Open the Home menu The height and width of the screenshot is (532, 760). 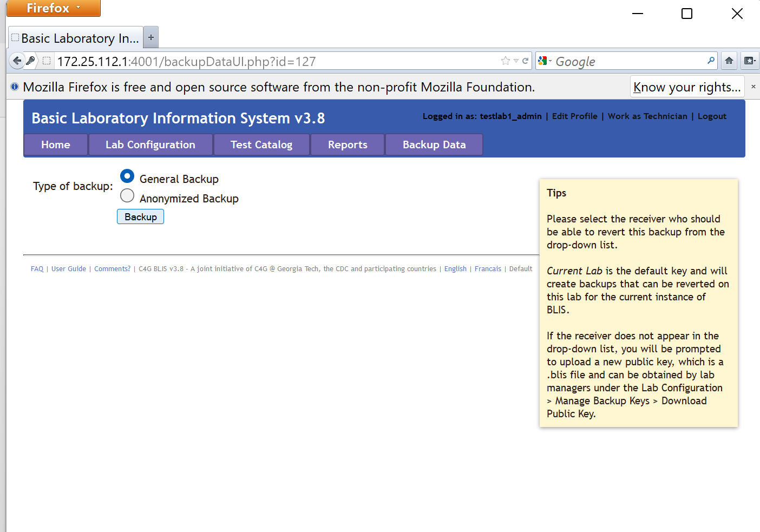(56, 145)
